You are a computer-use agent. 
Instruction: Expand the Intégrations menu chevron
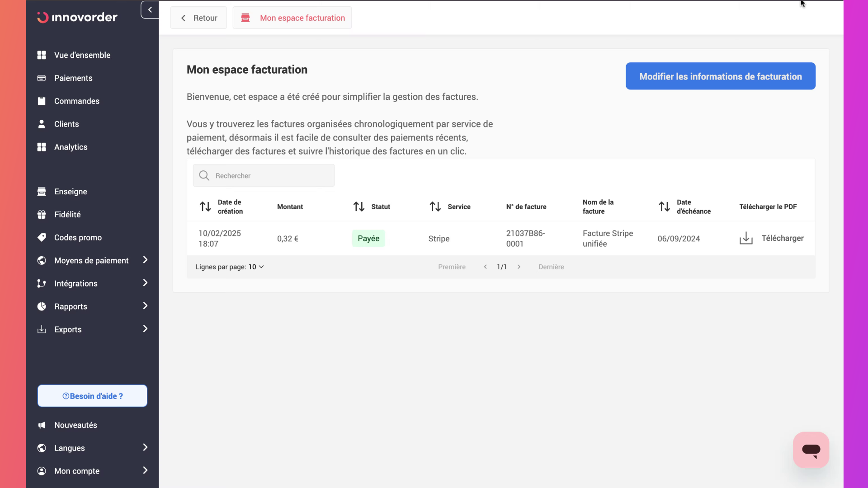pos(145,283)
